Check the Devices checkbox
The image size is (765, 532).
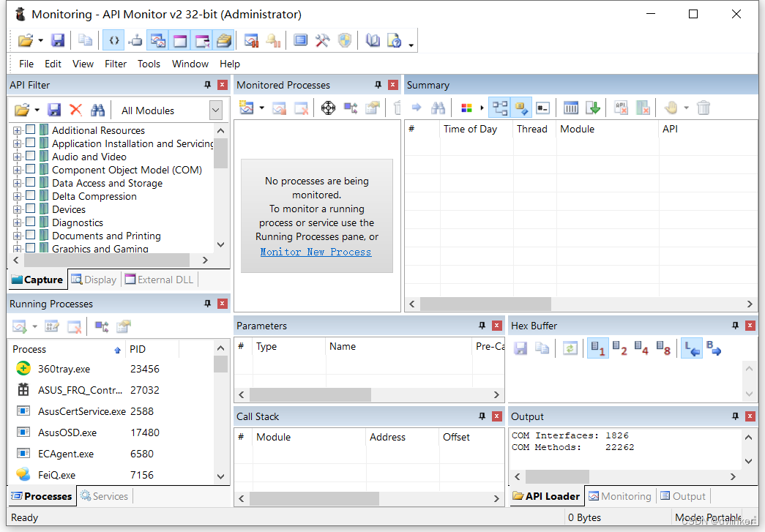click(x=30, y=209)
